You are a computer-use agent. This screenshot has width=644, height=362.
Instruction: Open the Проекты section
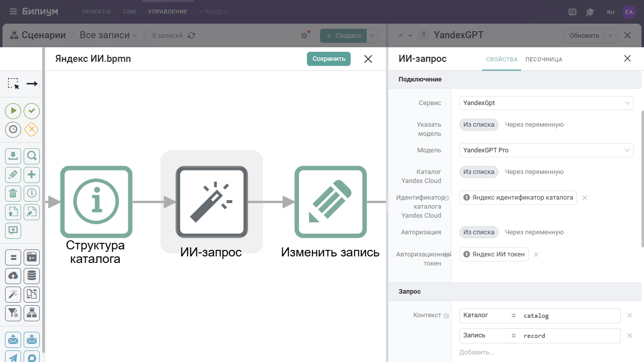(96, 12)
